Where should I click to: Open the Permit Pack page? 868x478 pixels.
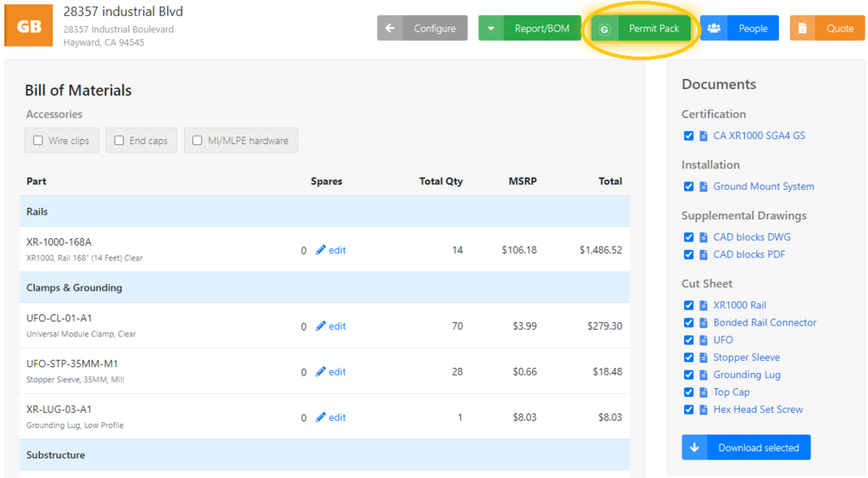653,29
